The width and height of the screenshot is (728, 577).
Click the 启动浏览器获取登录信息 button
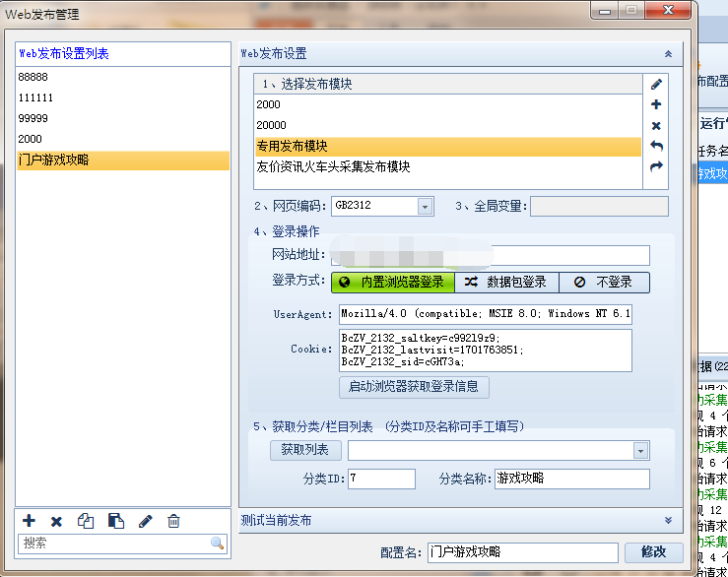414,387
